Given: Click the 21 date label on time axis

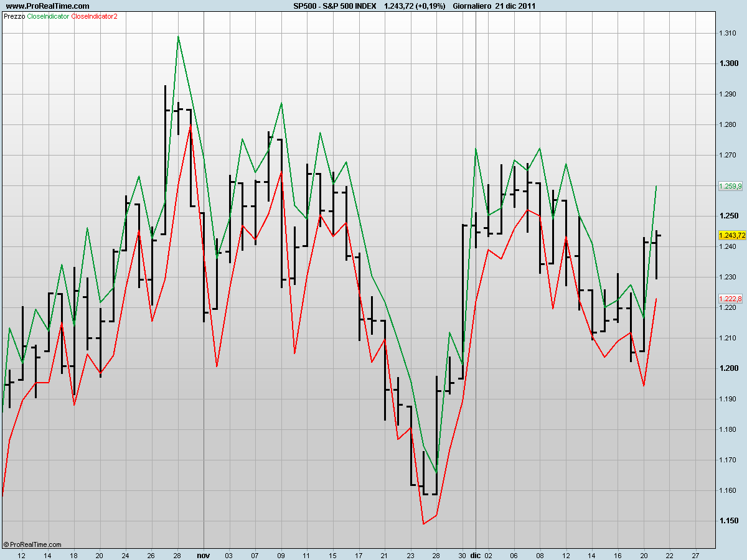Looking at the screenshot, I should pos(385,554).
